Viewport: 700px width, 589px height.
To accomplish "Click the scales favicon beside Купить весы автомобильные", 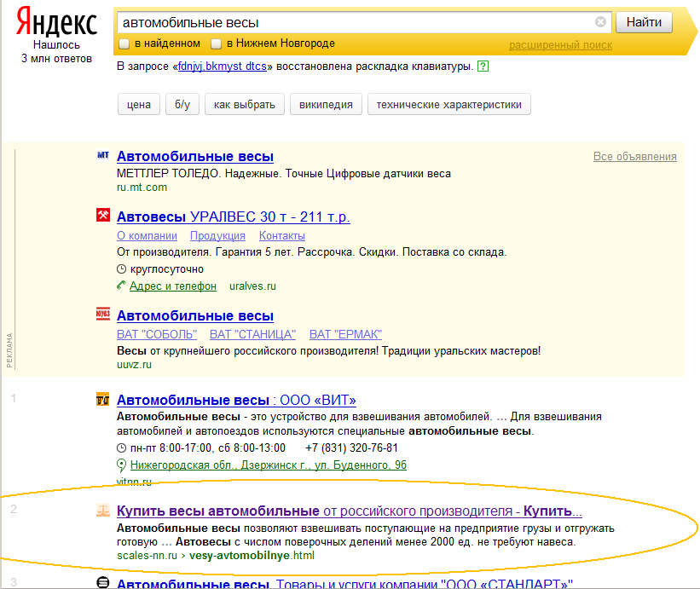I will click(x=103, y=510).
